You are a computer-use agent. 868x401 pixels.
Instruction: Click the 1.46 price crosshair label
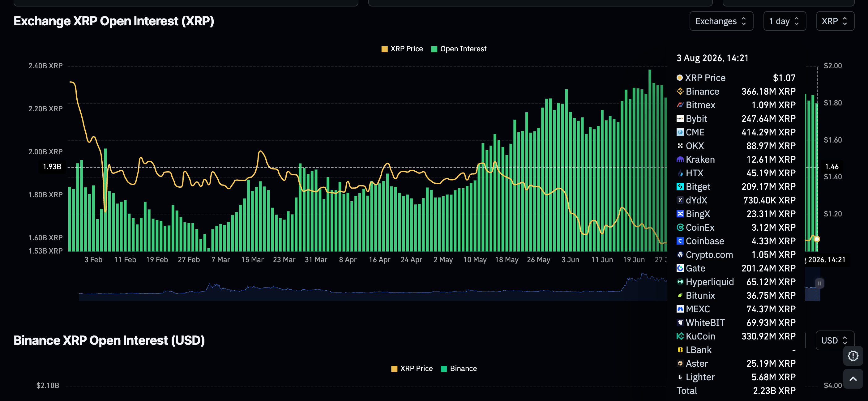(832, 166)
